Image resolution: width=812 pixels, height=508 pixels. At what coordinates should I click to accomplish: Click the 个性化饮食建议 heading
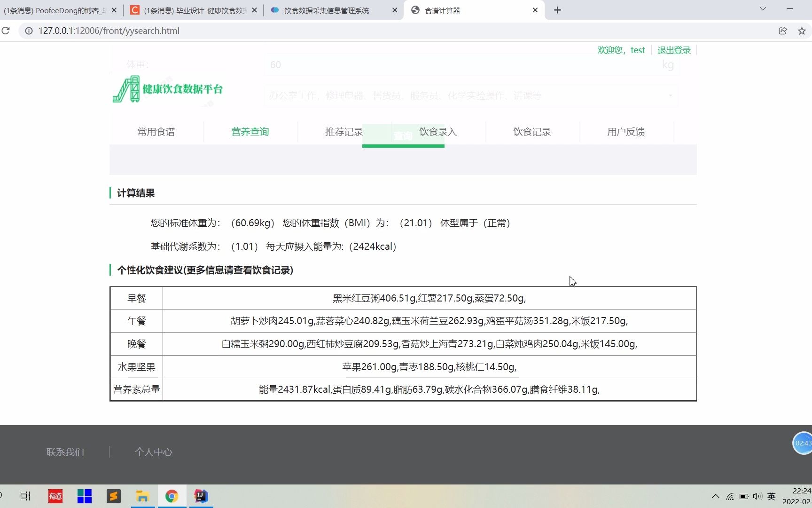(205, 270)
